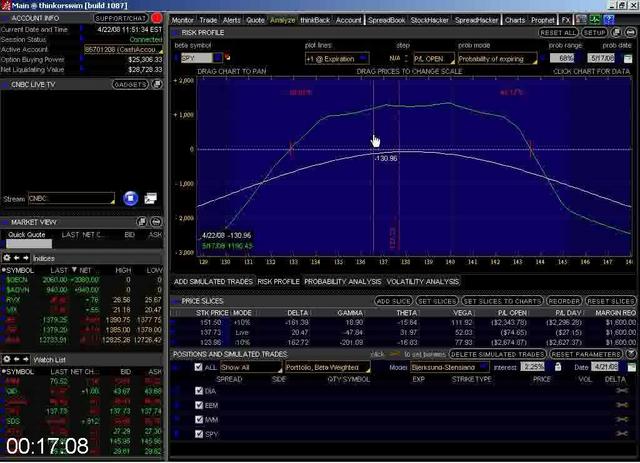Uncheck the EEM position checkbox
Viewport: 640px width, 463px height.
[199, 405]
